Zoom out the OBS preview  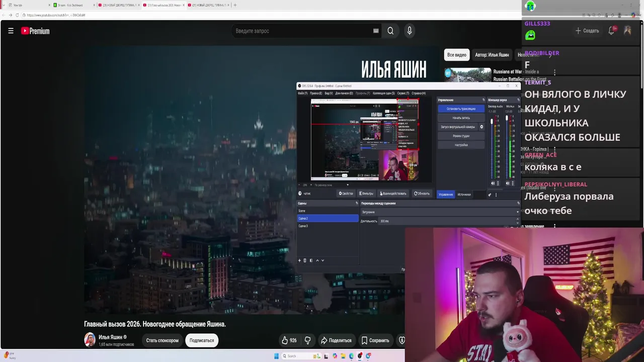tap(300, 185)
